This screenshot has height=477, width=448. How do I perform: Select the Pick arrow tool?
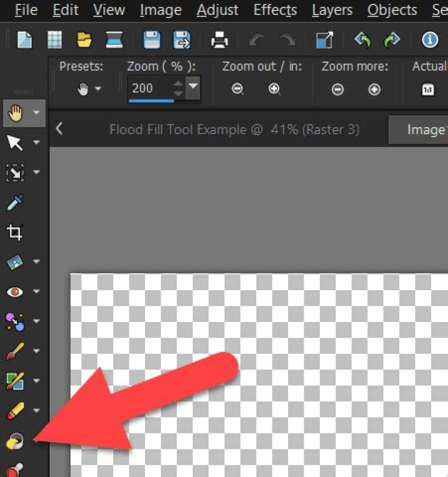14,143
